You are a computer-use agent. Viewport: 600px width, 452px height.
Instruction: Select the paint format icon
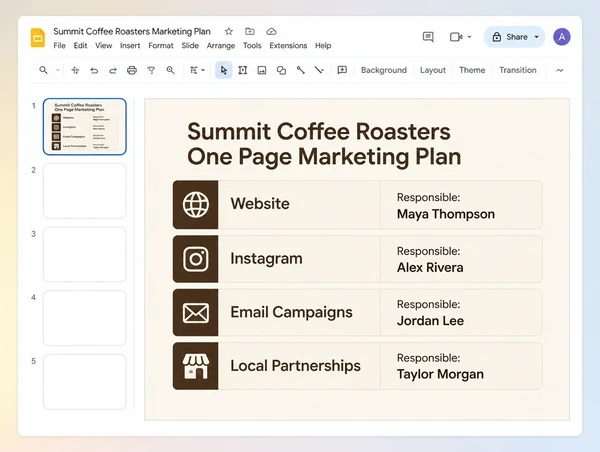pyautogui.click(x=151, y=70)
